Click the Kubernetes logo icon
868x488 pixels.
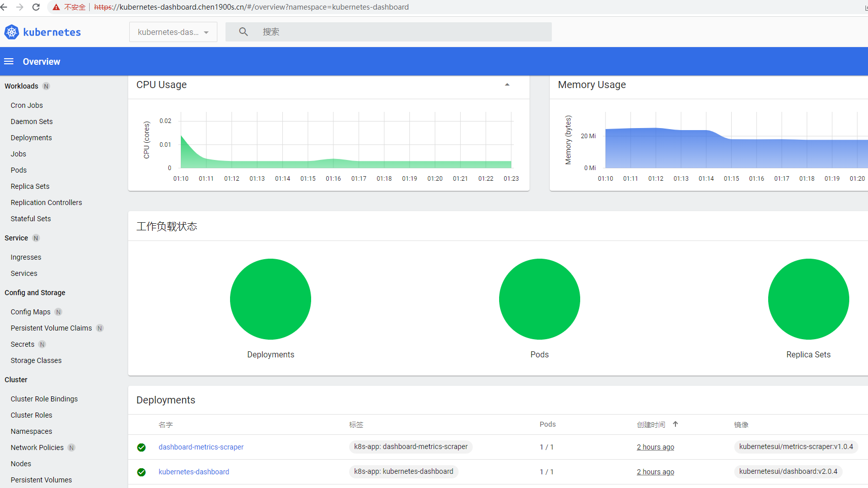[12, 32]
